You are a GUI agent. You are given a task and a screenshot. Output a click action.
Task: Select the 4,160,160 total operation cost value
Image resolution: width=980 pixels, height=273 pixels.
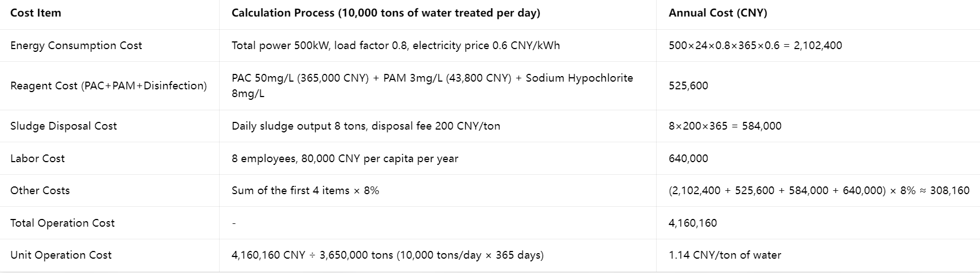[693, 223]
